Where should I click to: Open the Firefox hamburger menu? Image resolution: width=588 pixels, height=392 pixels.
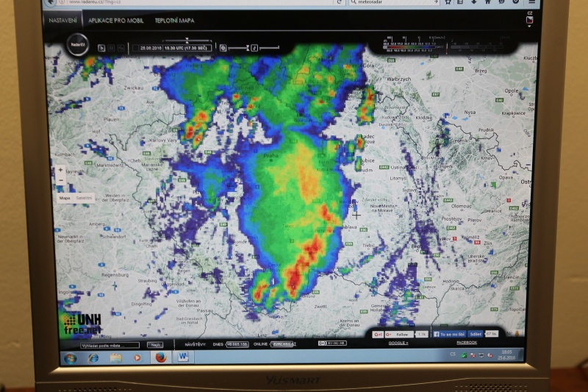click(x=531, y=2)
